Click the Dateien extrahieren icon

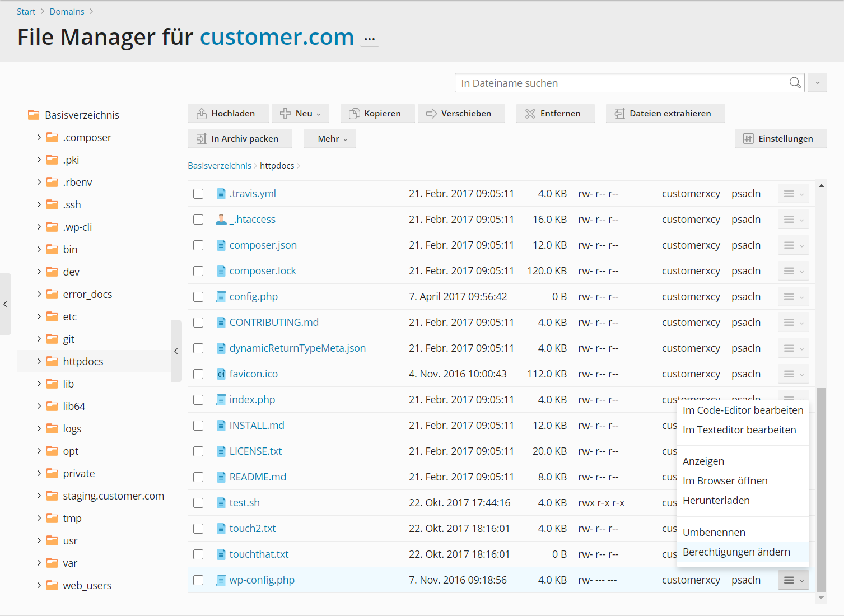[619, 114]
